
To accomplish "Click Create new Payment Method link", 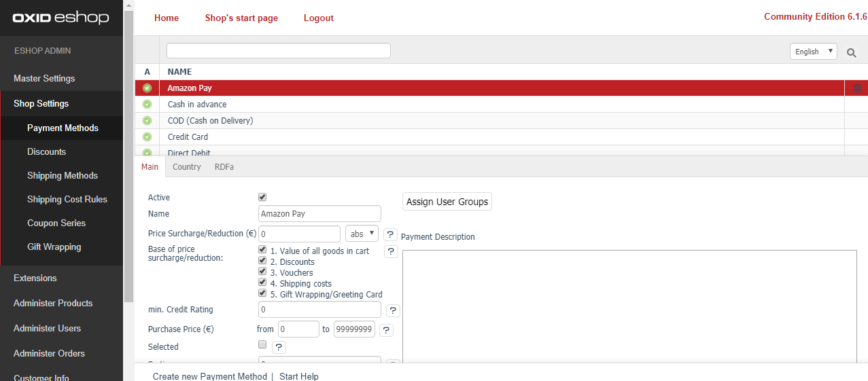I will coord(209,376).
